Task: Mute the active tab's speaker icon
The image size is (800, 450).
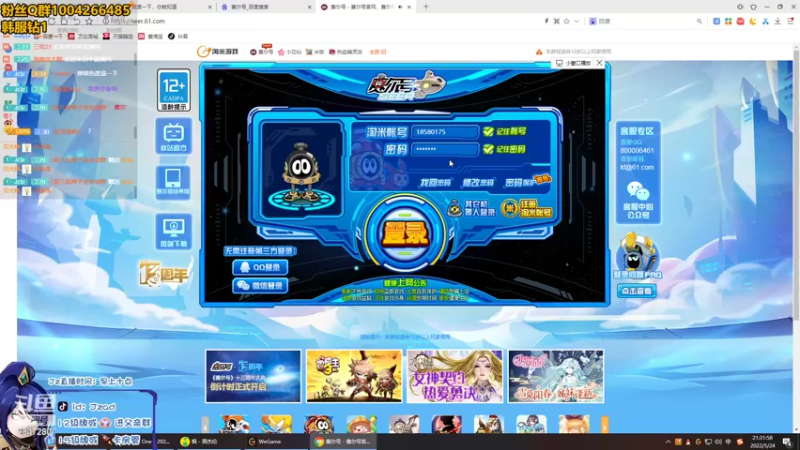Action: tap(400, 7)
